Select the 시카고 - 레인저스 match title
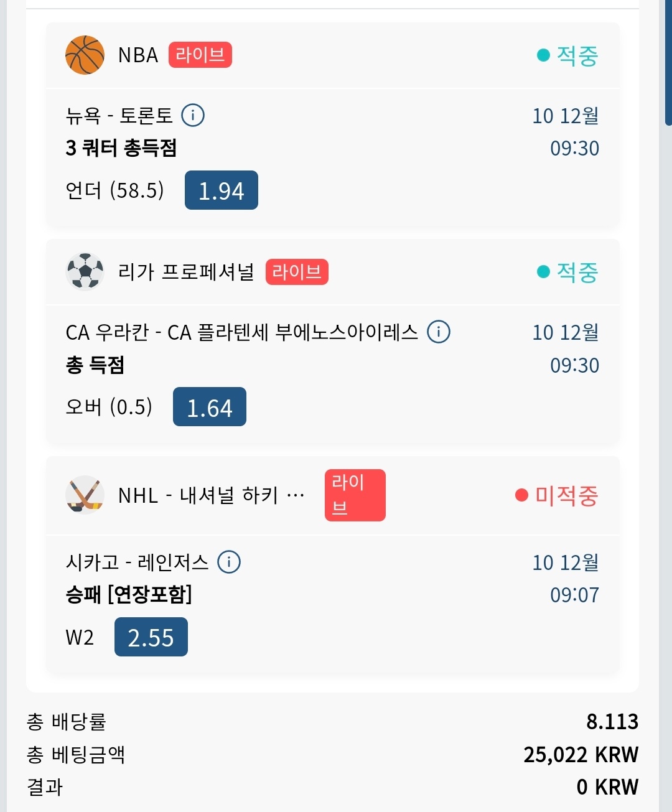Screen dimensions: 672x812 click(x=137, y=562)
